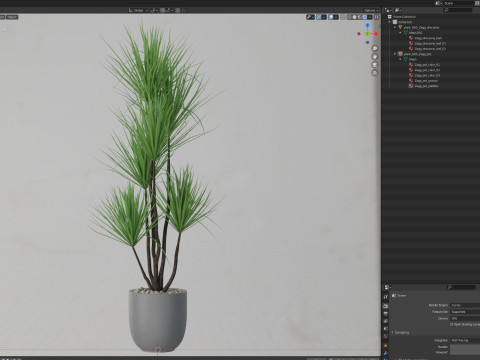Click the red X axis on gizmo
The width and height of the screenshot is (480, 360).
[376, 34]
